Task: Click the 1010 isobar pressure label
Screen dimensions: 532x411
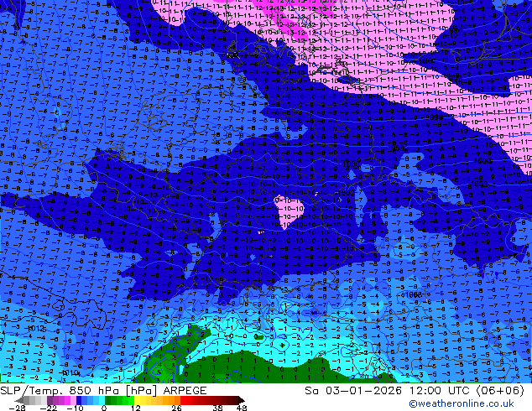Action: click(70, 372)
